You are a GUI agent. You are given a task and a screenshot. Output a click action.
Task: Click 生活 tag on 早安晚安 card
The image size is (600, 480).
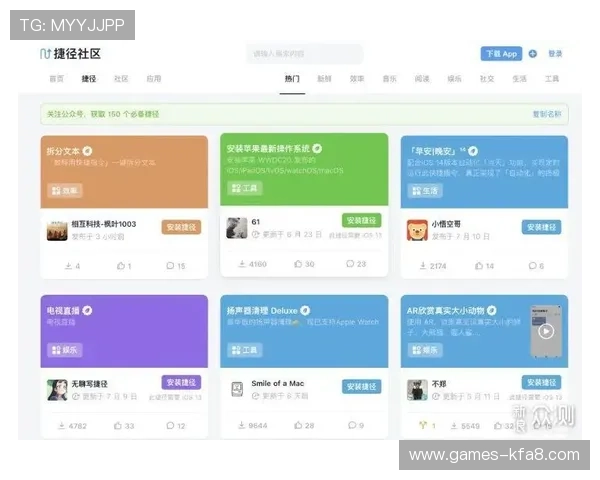425,191
